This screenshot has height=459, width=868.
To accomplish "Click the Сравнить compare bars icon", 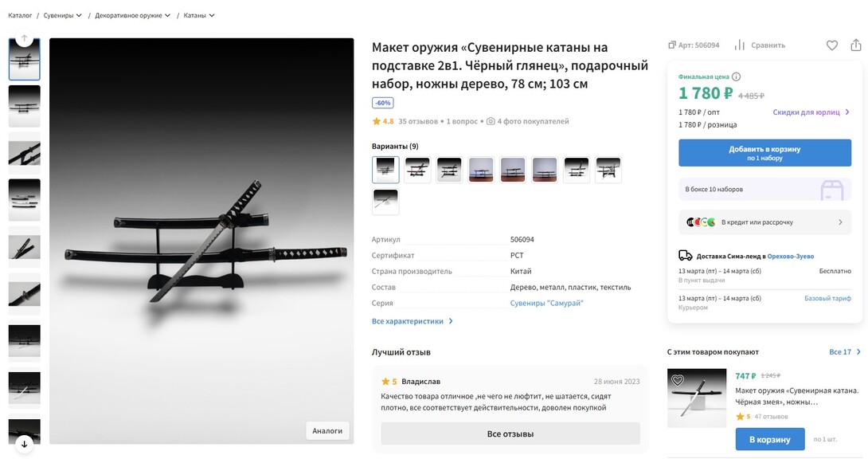I will [x=740, y=45].
